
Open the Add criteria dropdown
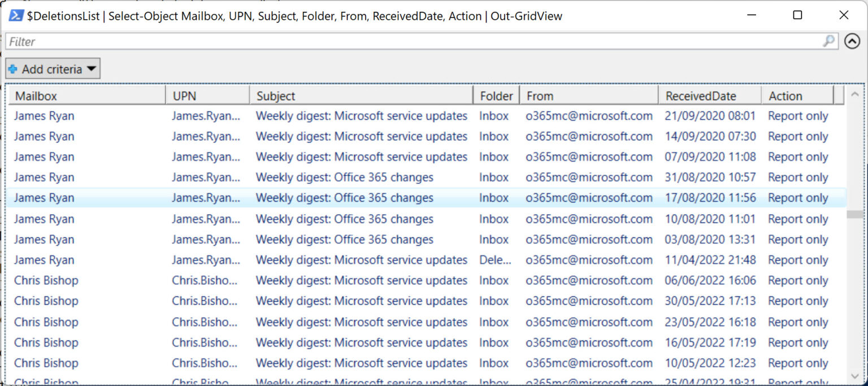(x=53, y=68)
